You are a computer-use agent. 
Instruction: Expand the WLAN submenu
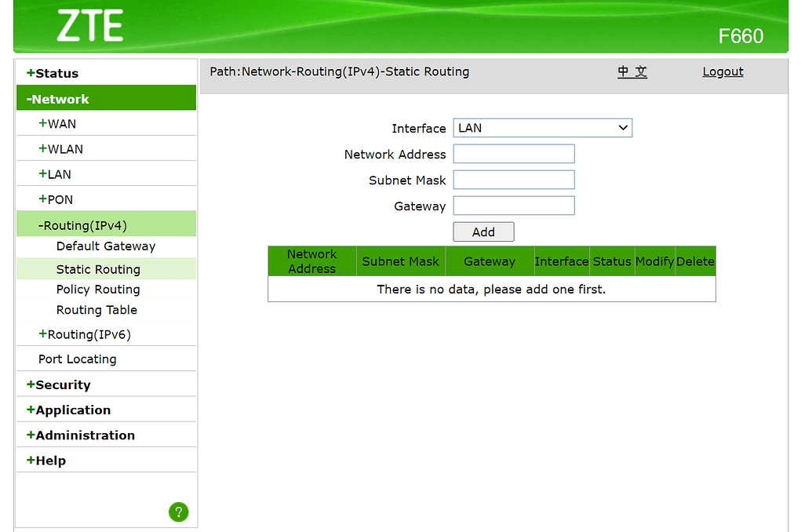[x=60, y=149]
